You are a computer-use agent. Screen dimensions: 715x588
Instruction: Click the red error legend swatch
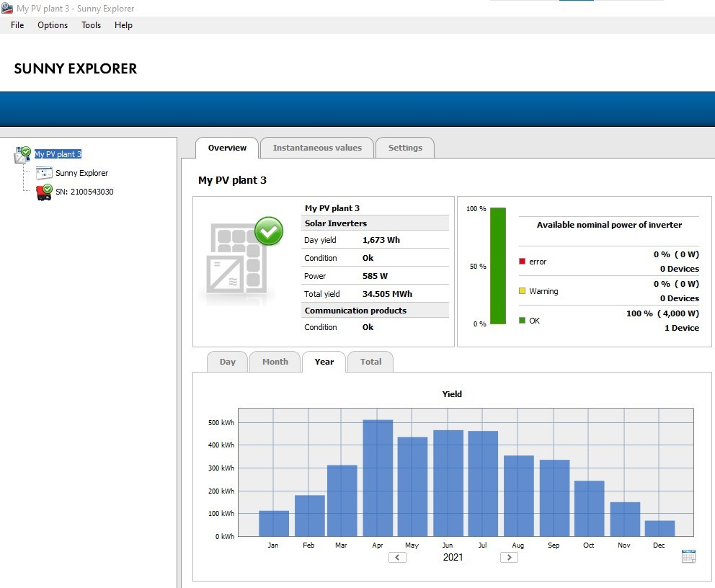(522, 261)
